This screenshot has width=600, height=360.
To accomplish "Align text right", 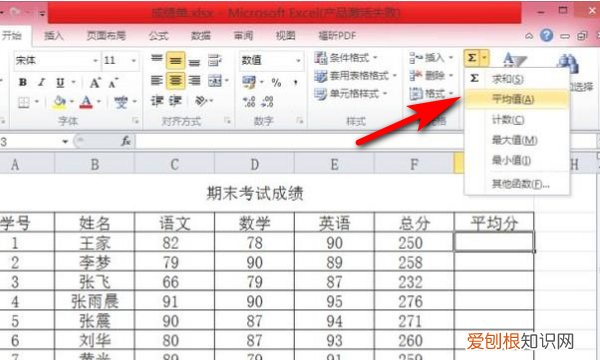I will point(194,81).
